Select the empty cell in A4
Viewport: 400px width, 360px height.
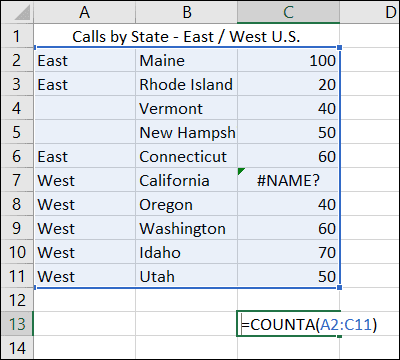click(85, 108)
